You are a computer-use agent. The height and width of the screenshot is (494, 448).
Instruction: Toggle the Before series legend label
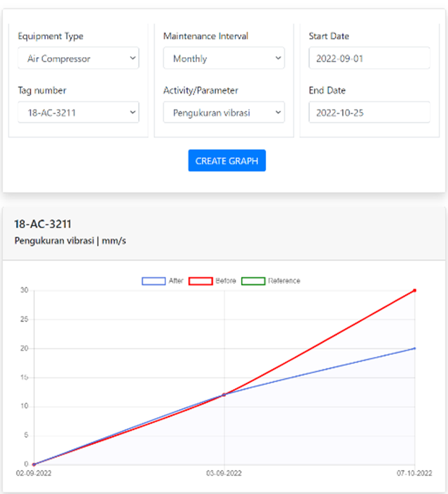pos(225,281)
